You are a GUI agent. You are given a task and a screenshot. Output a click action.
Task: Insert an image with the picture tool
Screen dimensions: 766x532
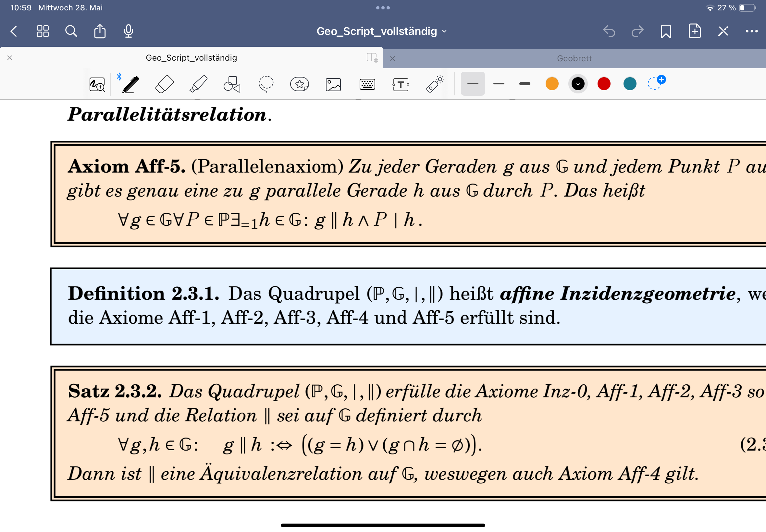click(333, 84)
